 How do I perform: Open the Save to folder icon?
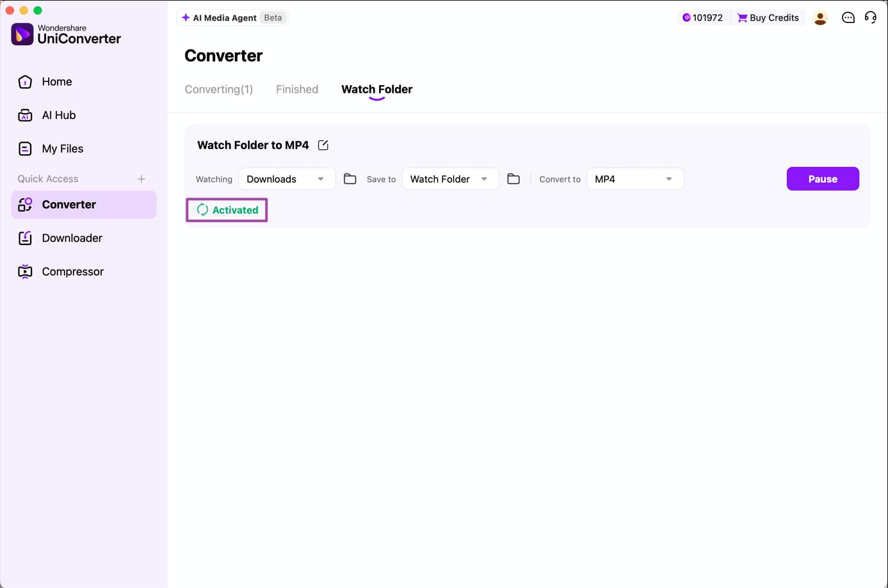tap(513, 179)
